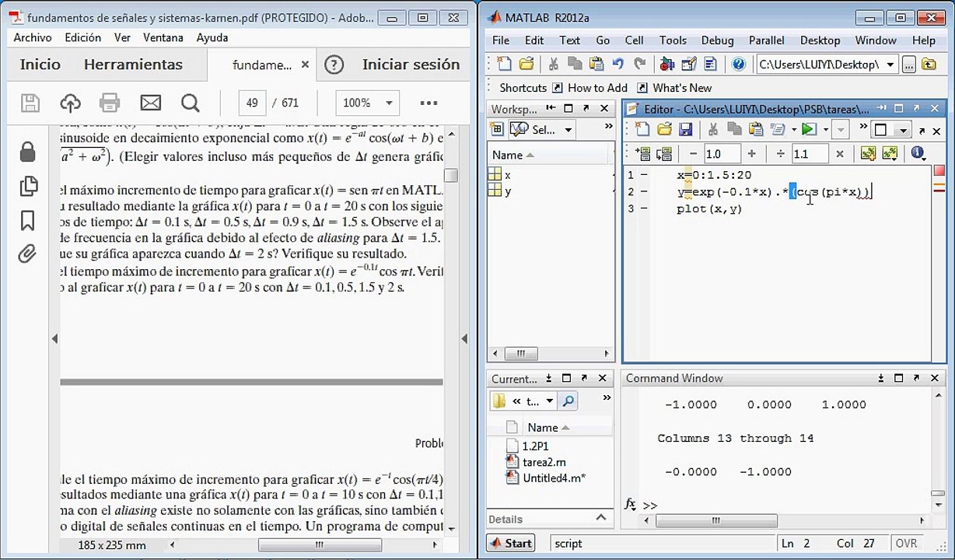Open the Edit menu in MATLAB

pyautogui.click(x=534, y=40)
